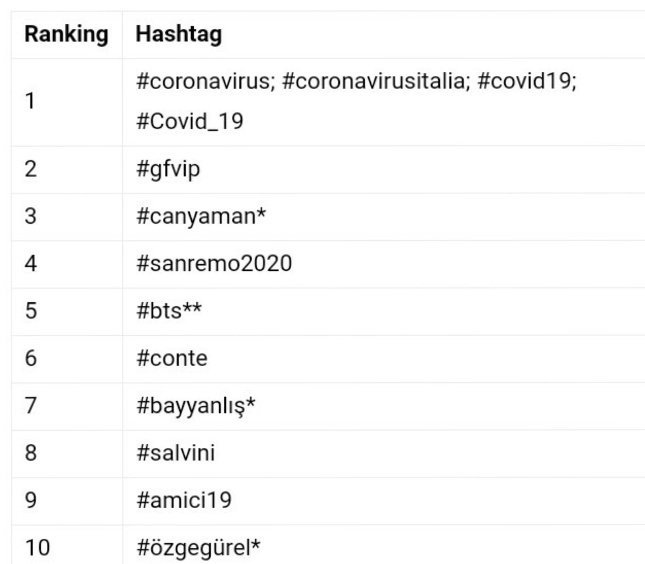The width and height of the screenshot is (645, 564).
Task: Click the #amici19 hashtag
Action: click(184, 500)
